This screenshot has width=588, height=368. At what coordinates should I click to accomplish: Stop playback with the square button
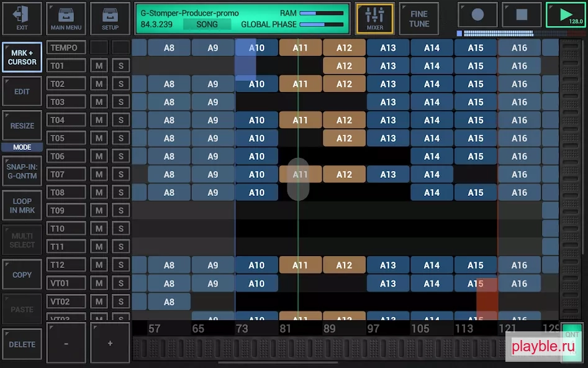click(x=522, y=15)
